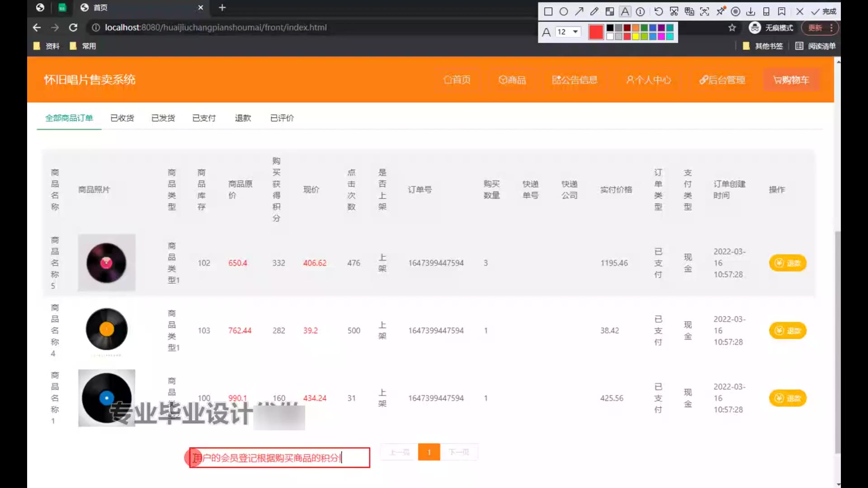Choose the yellow color swatch
Viewport: 868px width, 488px height.
pyautogui.click(x=635, y=36)
